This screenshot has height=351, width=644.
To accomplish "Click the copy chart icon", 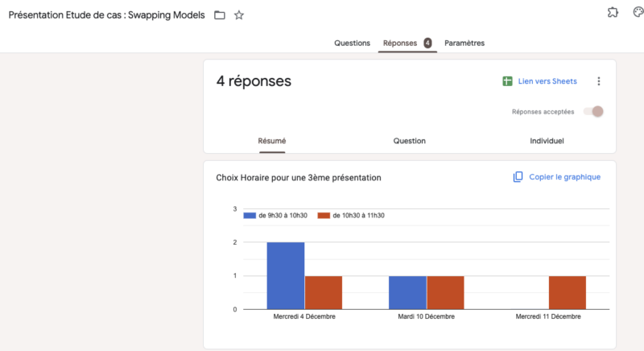I will click(518, 177).
